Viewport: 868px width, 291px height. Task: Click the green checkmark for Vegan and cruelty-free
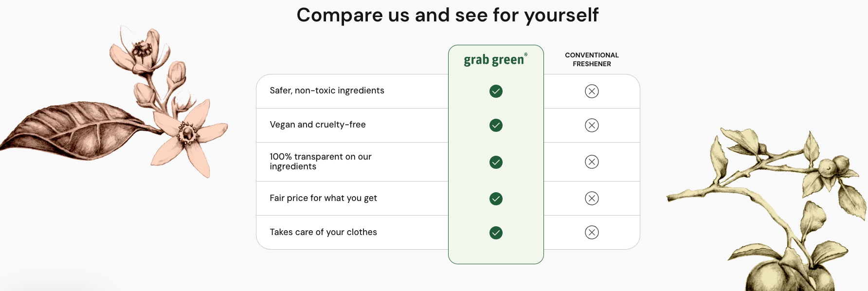coord(496,125)
